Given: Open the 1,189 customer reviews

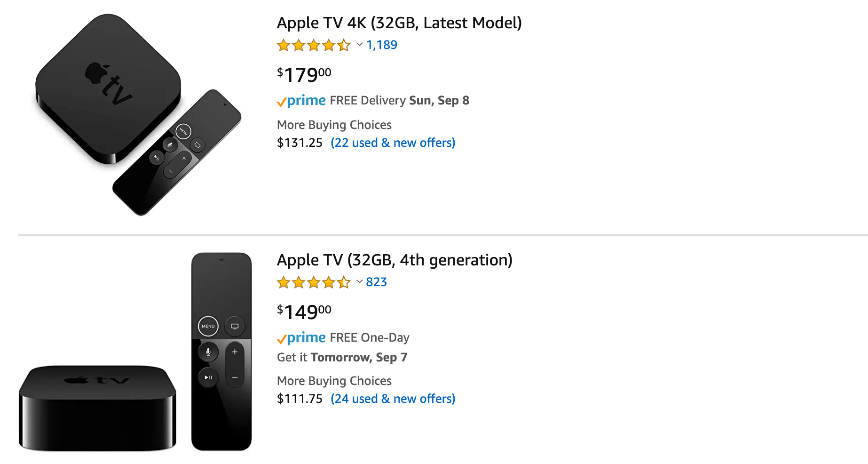Looking at the screenshot, I should tap(381, 45).
